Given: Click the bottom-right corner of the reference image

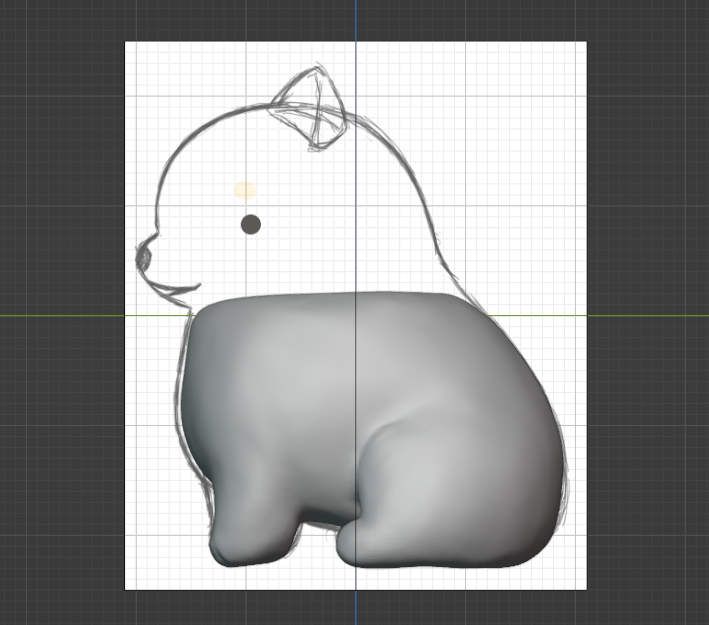Looking at the screenshot, I should pyautogui.click(x=586, y=590).
